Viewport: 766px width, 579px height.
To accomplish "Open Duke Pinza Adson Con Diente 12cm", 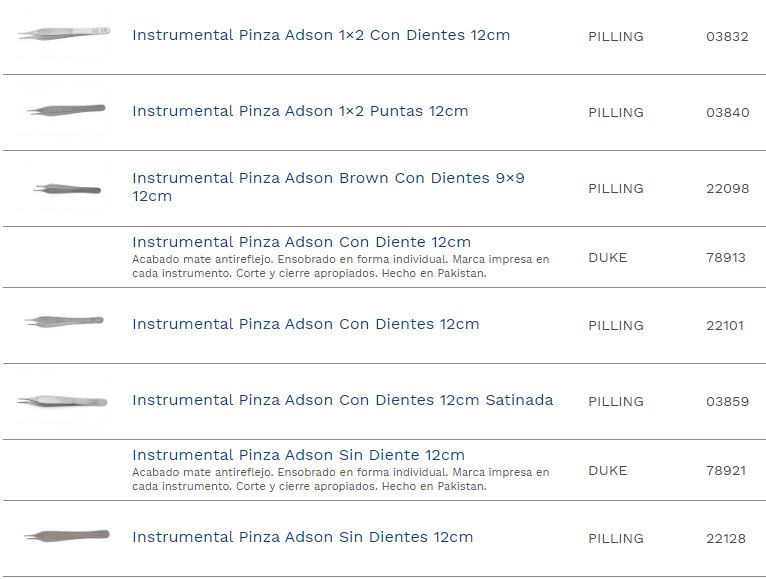I will point(301,242).
